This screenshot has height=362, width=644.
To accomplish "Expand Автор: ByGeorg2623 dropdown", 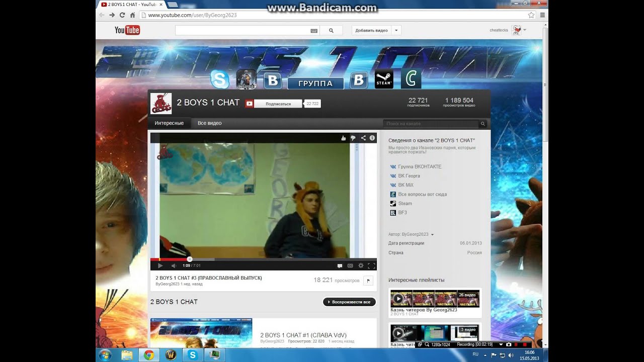I will click(432, 235).
